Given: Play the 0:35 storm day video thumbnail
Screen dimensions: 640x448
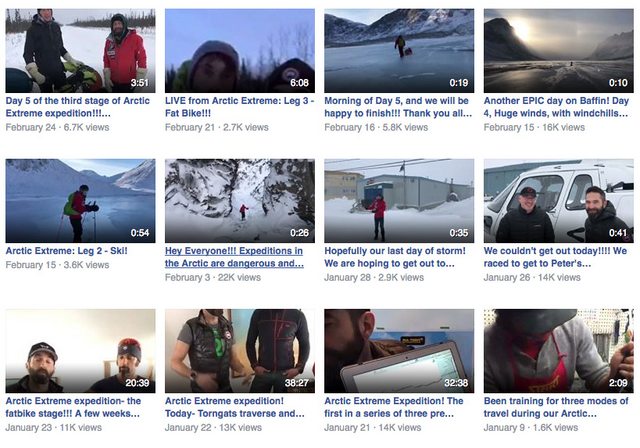Looking at the screenshot, I should (399, 201).
